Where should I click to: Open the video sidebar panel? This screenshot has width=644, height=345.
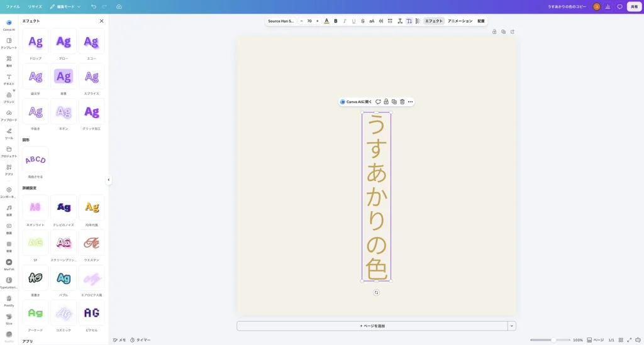point(9,228)
